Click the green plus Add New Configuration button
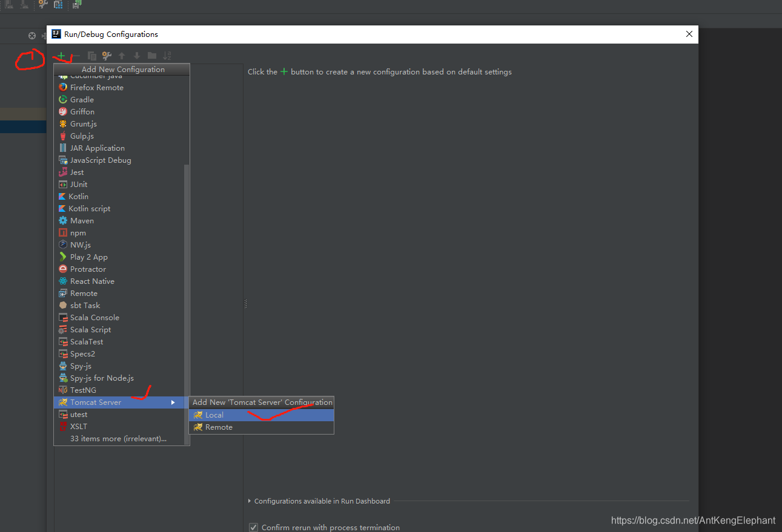This screenshot has width=782, height=532. [61, 56]
